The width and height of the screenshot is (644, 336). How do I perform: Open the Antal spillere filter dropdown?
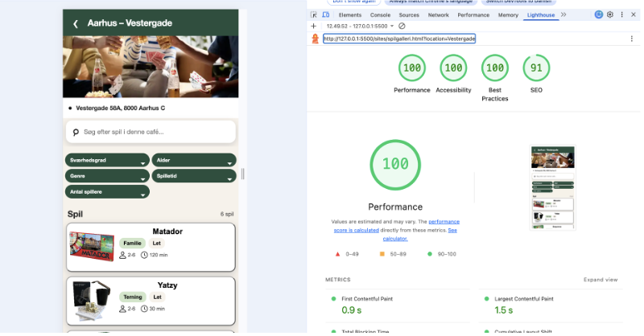click(107, 191)
